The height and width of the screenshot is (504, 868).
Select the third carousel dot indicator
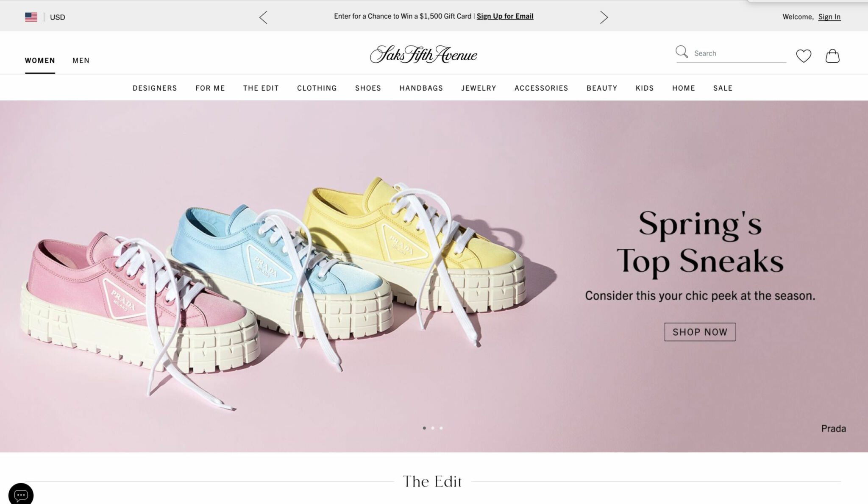(441, 428)
